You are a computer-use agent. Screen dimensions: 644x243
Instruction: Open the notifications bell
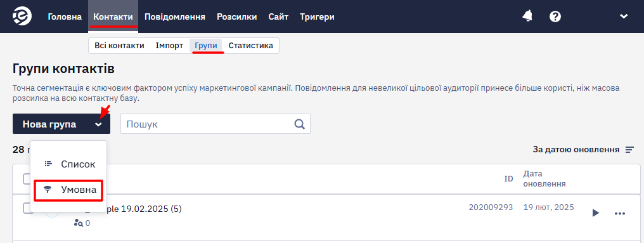coord(527,16)
